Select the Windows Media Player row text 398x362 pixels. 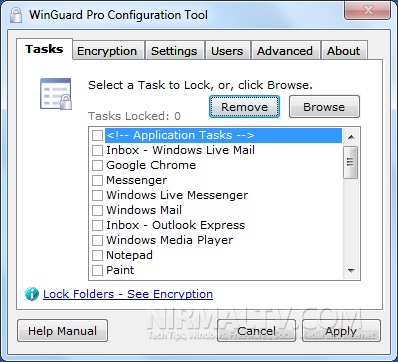pos(170,240)
